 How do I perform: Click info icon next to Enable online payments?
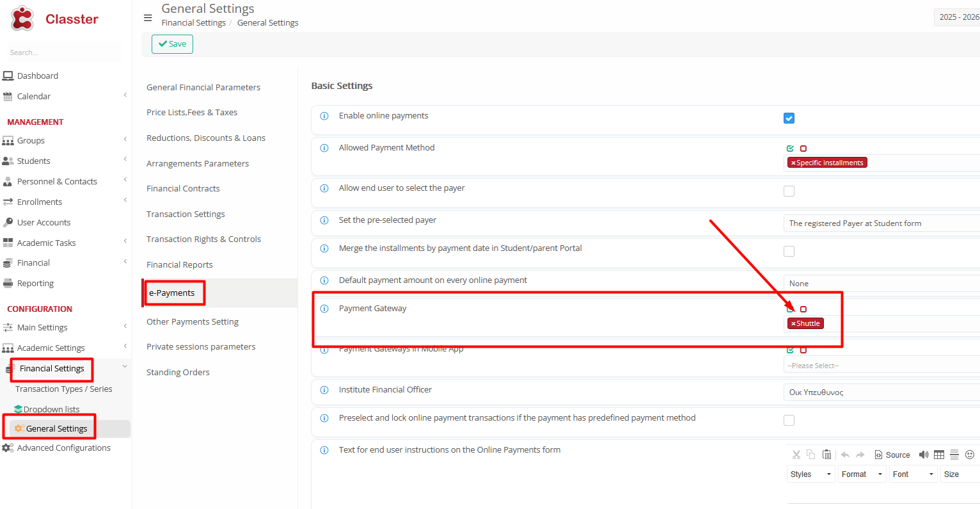point(324,116)
